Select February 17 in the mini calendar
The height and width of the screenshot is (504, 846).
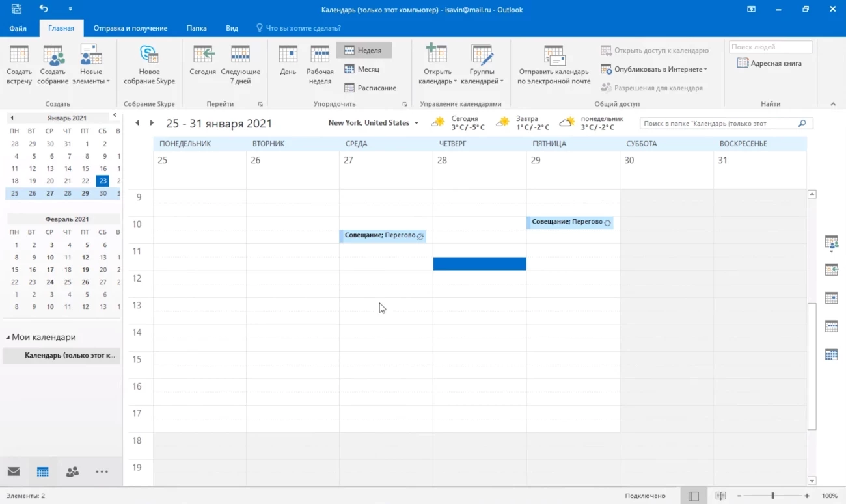[x=50, y=269]
